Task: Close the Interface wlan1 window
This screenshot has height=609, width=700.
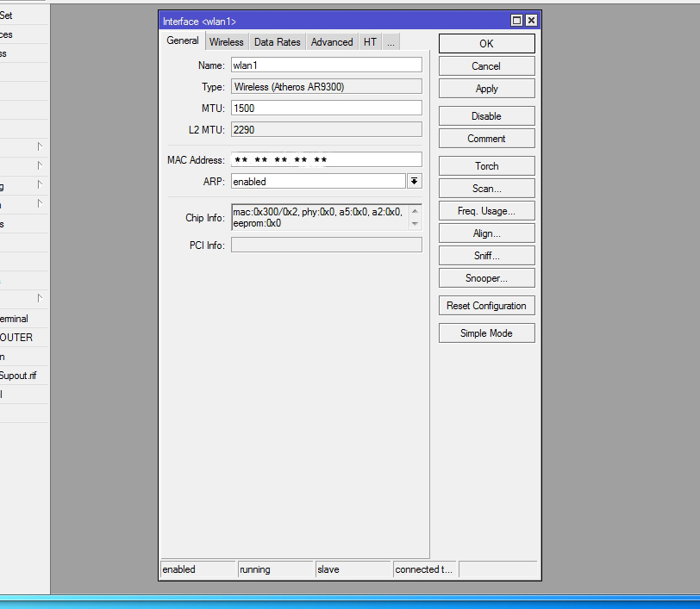Action: click(x=531, y=21)
